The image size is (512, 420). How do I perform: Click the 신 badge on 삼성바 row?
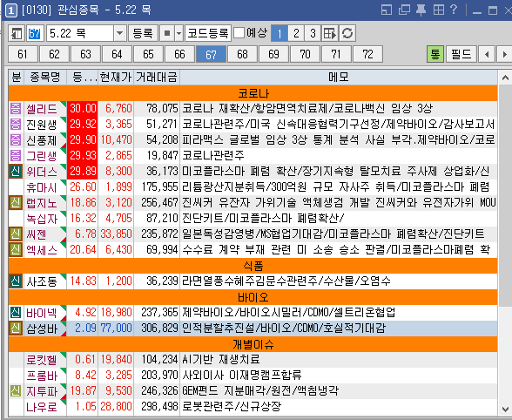tap(16, 328)
